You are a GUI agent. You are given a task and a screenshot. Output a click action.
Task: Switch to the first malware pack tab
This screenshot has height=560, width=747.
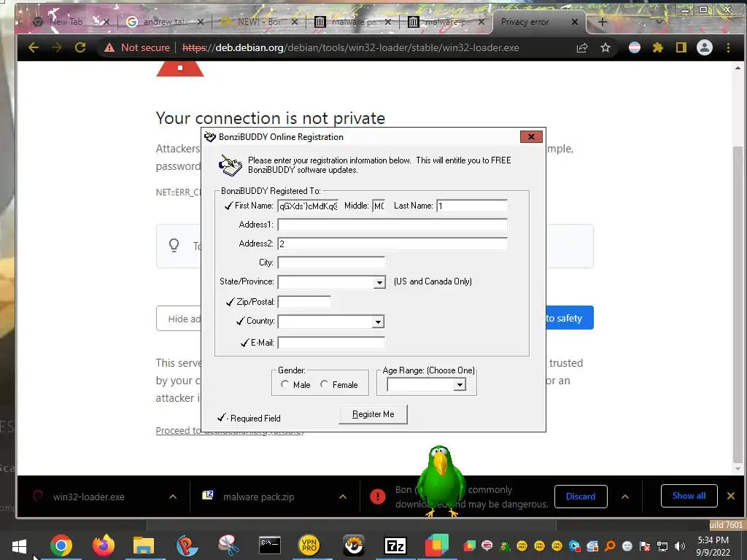(x=352, y=22)
